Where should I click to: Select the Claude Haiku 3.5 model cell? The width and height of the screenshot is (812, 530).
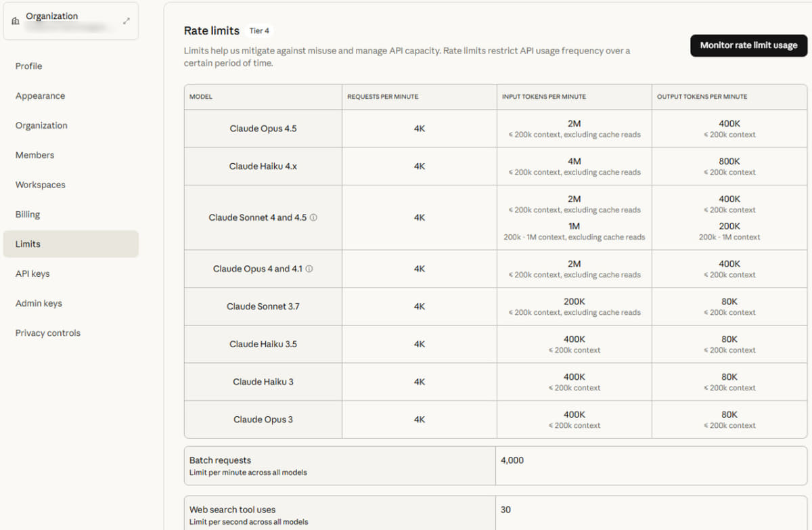click(x=263, y=344)
